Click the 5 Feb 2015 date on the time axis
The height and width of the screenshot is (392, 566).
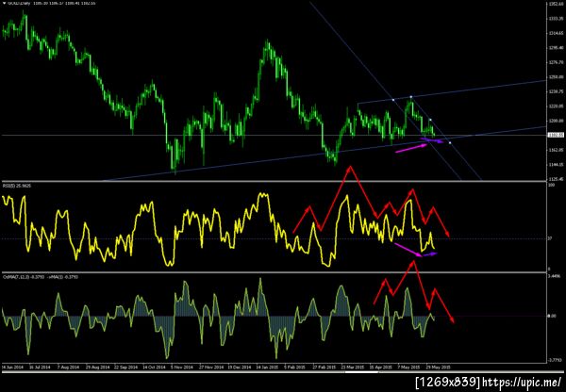[x=296, y=367]
